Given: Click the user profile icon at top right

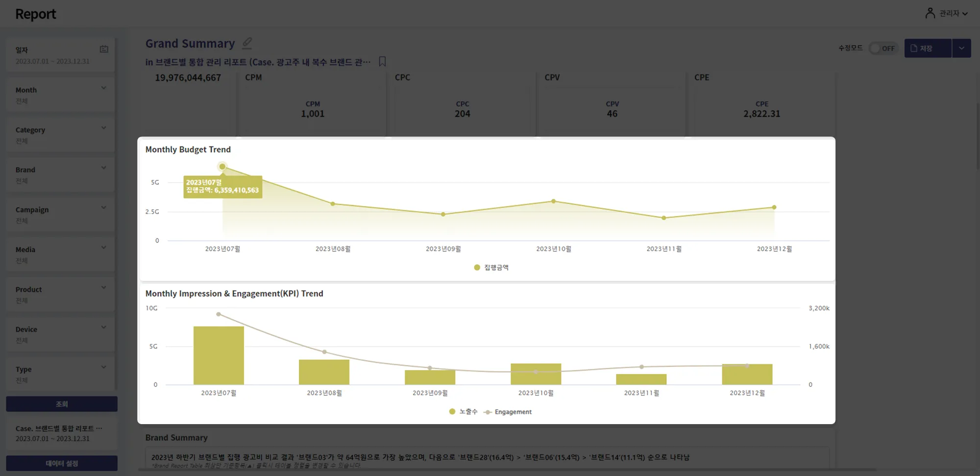Looking at the screenshot, I should click(930, 13).
